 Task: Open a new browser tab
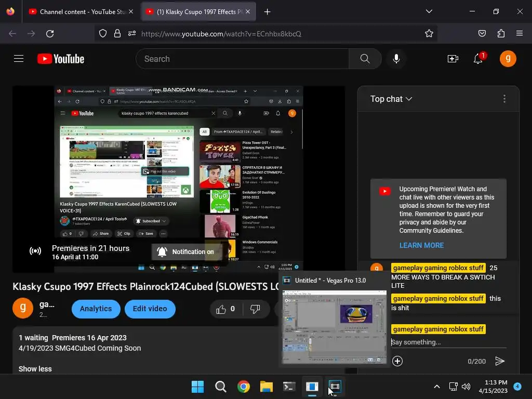point(268,12)
